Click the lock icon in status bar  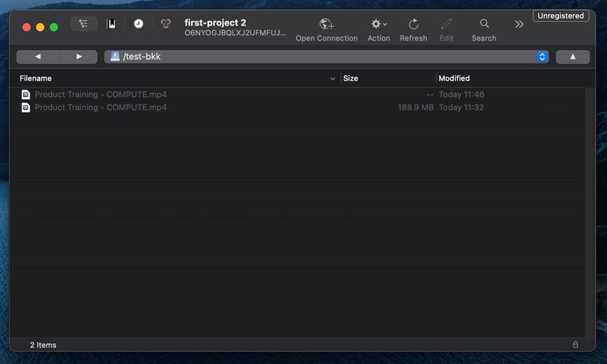[x=575, y=344]
